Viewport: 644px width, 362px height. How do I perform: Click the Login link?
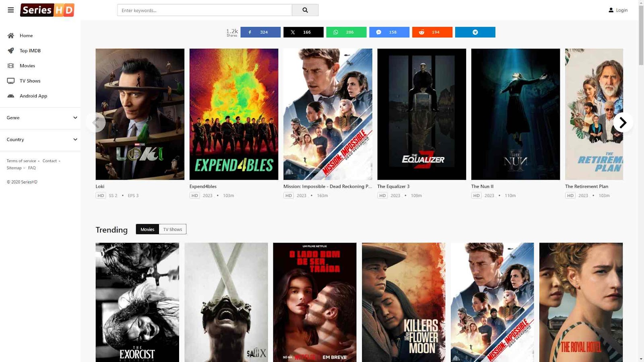pyautogui.click(x=621, y=10)
